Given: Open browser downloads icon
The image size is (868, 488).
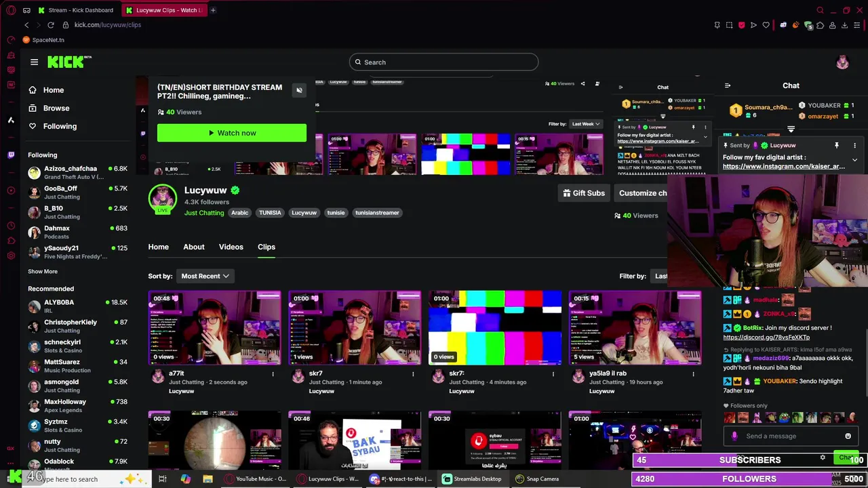Looking at the screenshot, I should (x=844, y=25).
